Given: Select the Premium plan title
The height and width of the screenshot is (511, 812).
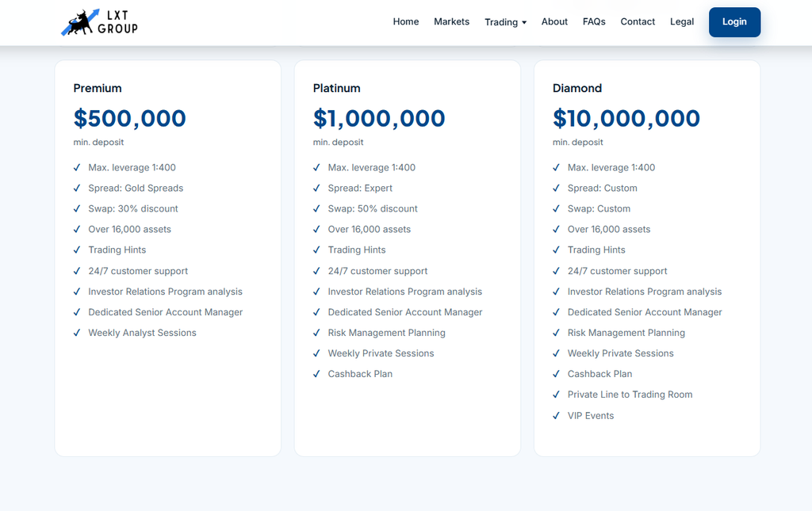Looking at the screenshot, I should [x=98, y=89].
